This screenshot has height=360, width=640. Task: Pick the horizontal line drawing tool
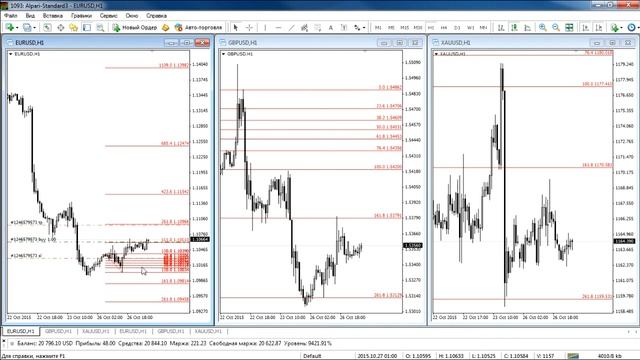point(278,27)
